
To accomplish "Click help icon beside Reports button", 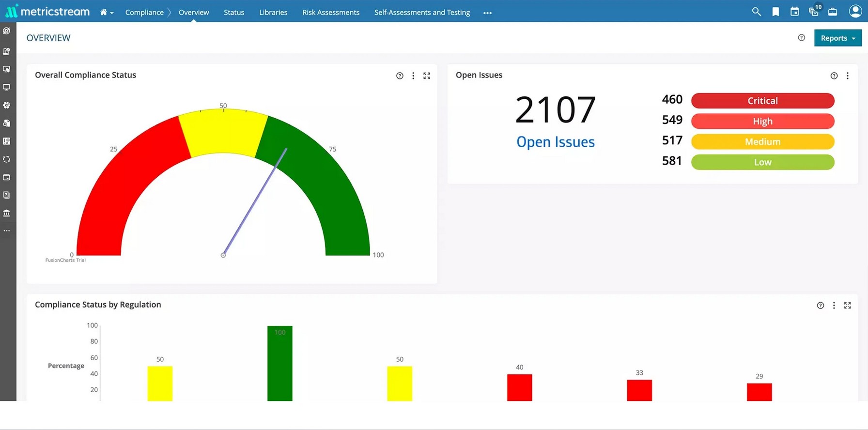I will pyautogui.click(x=802, y=38).
